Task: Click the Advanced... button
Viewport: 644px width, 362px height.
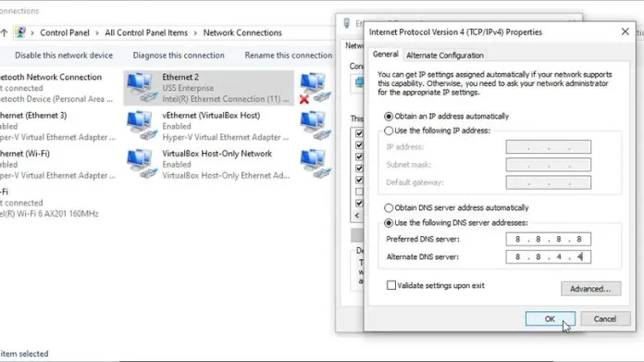Action: [590, 289]
